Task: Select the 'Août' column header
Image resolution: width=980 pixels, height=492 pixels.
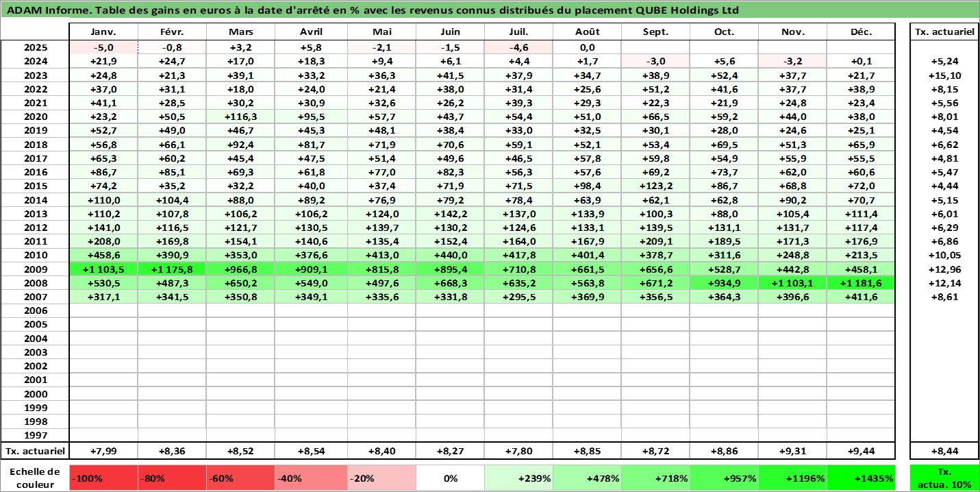Action: click(587, 32)
